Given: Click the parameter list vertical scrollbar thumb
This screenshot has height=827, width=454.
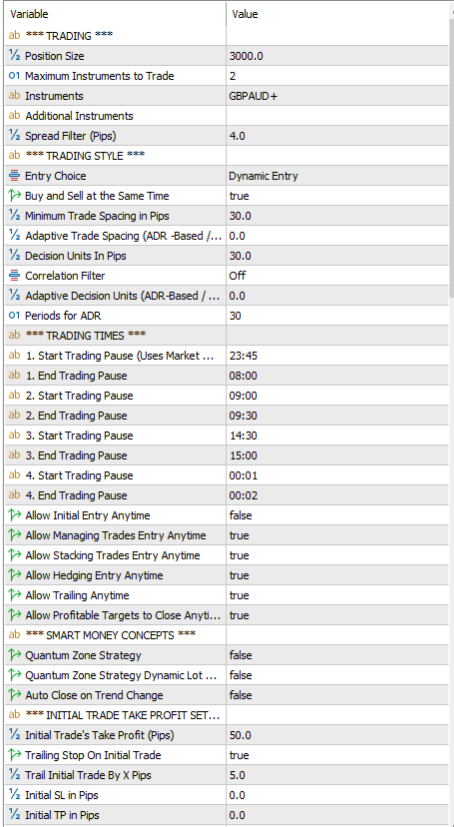Looking at the screenshot, I should pyautogui.click(x=451, y=158).
